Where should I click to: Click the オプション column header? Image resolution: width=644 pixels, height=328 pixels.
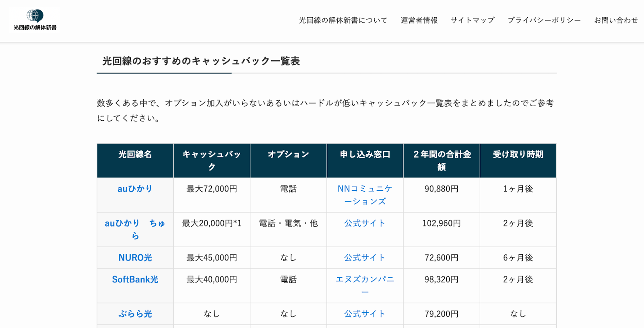289,161
